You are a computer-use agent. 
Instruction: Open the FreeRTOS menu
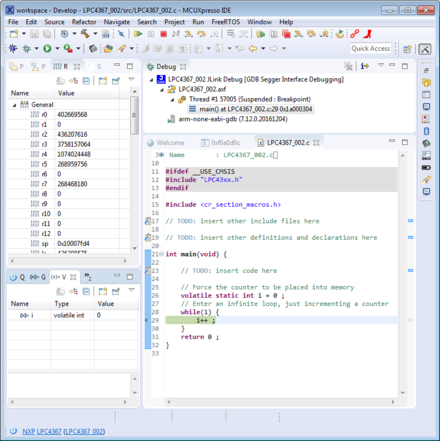pos(226,22)
